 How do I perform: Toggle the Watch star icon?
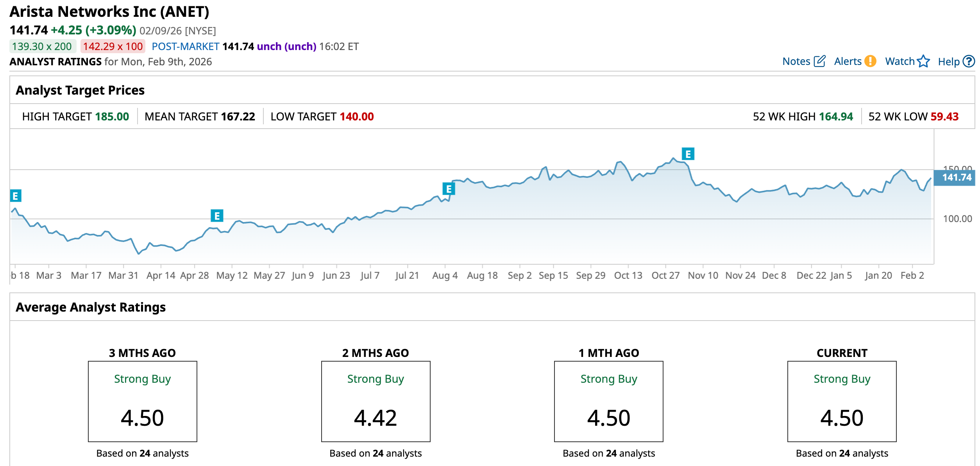tap(923, 61)
